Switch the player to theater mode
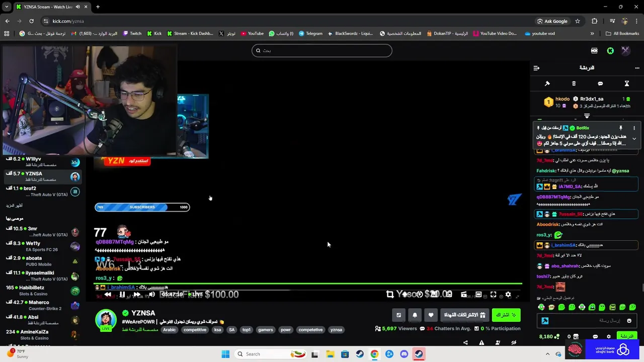The width and height of the screenshot is (644, 362). pyautogui.click(x=478, y=295)
